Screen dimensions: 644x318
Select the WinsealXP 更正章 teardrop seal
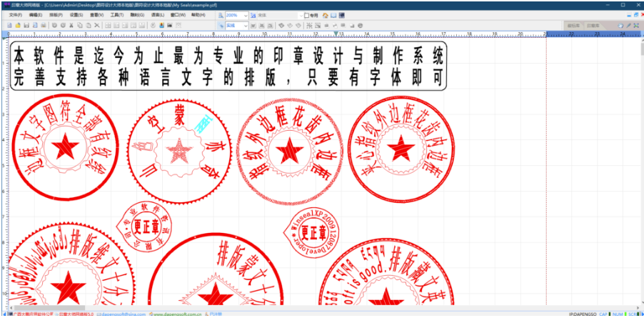313,234
